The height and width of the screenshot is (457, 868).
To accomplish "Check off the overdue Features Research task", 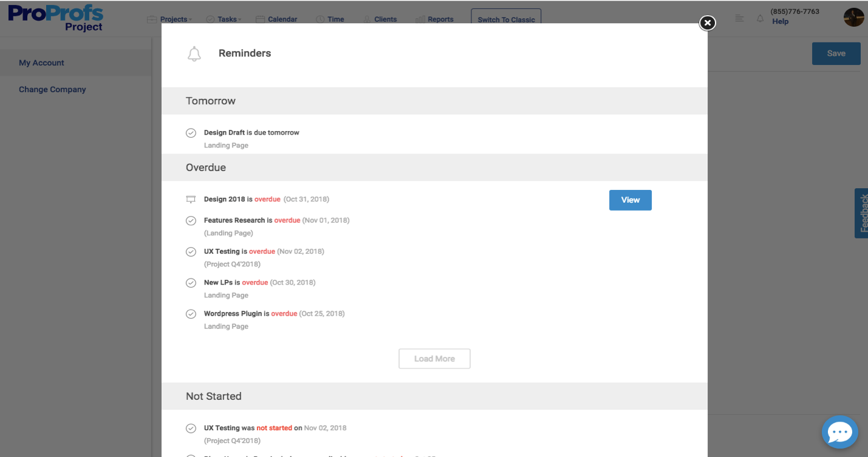I will point(191,220).
